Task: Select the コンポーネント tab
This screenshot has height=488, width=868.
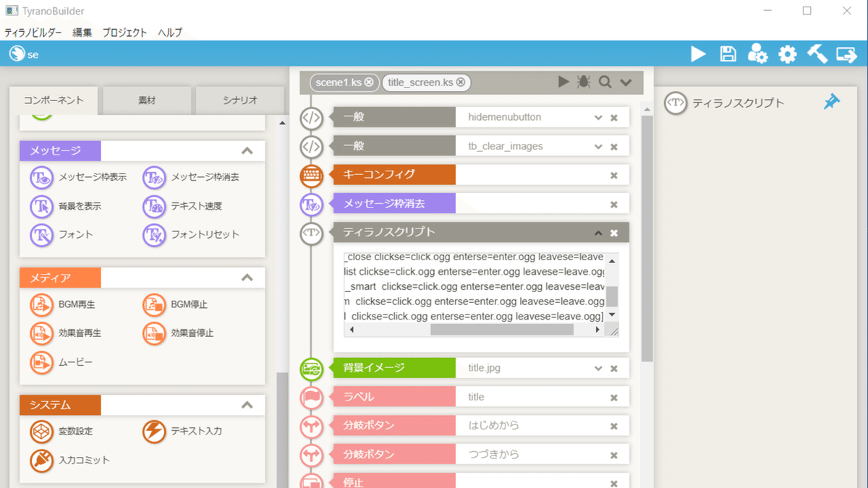Action: point(54,100)
